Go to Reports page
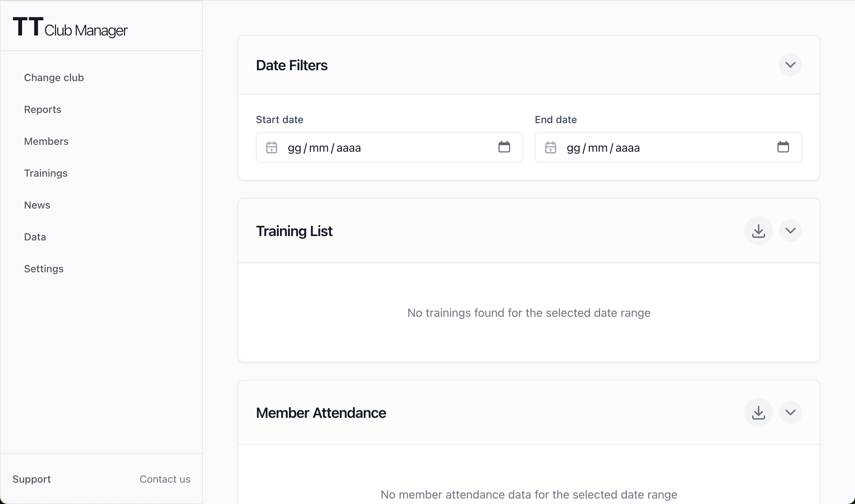The width and height of the screenshot is (855, 504). pyautogui.click(x=43, y=110)
